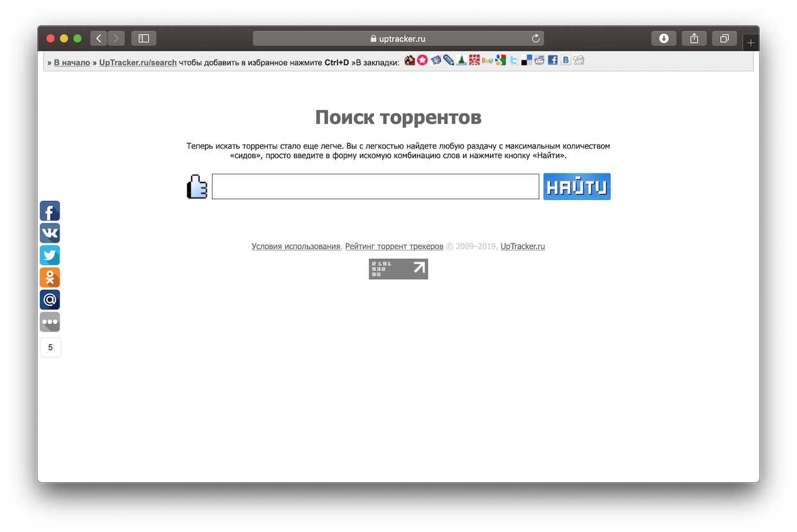
Task: Open the Safari share button
Action: 694,38
